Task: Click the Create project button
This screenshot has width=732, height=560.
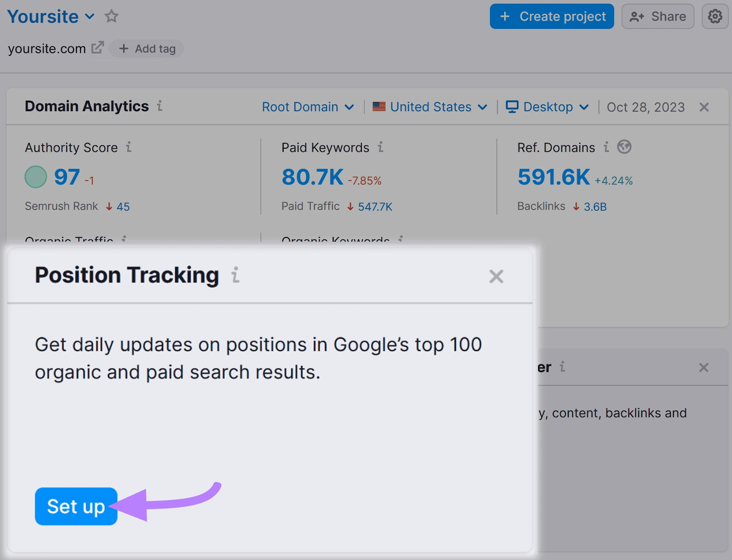Action: pyautogui.click(x=551, y=16)
